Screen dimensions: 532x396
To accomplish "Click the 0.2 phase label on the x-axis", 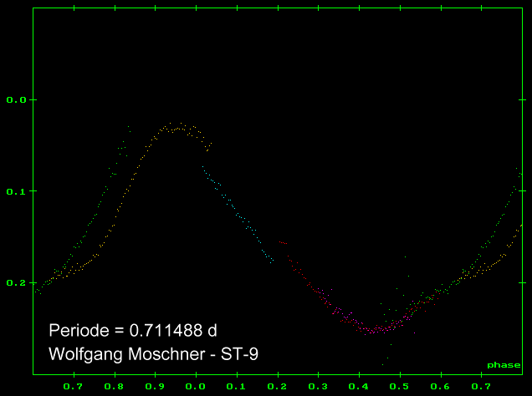I will click(x=277, y=388).
